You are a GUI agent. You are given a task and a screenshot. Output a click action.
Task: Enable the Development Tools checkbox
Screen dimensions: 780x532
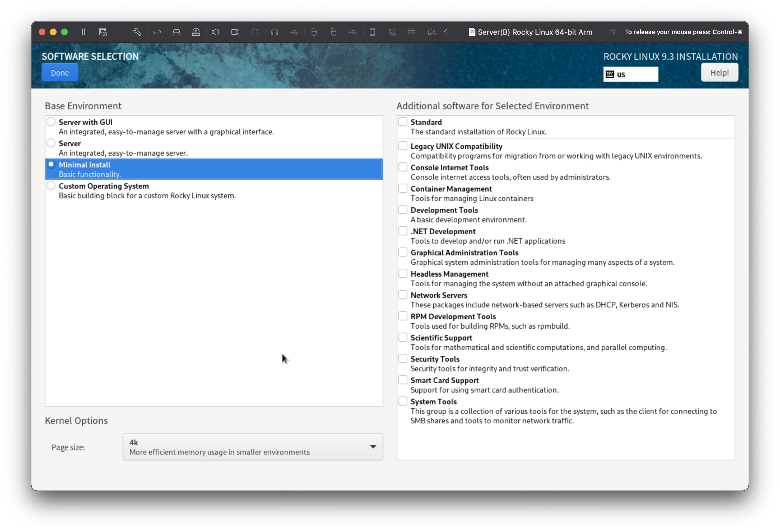(x=403, y=210)
